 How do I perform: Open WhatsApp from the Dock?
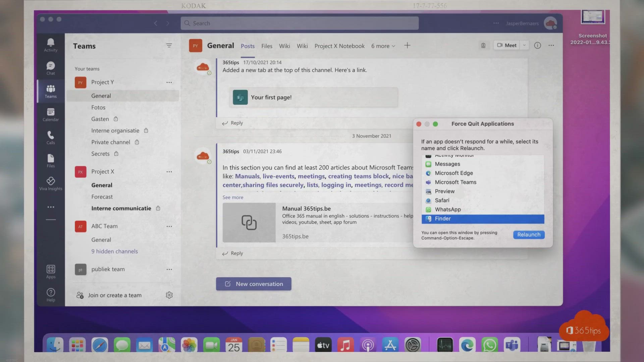pyautogui.click(x=490, y=345)
